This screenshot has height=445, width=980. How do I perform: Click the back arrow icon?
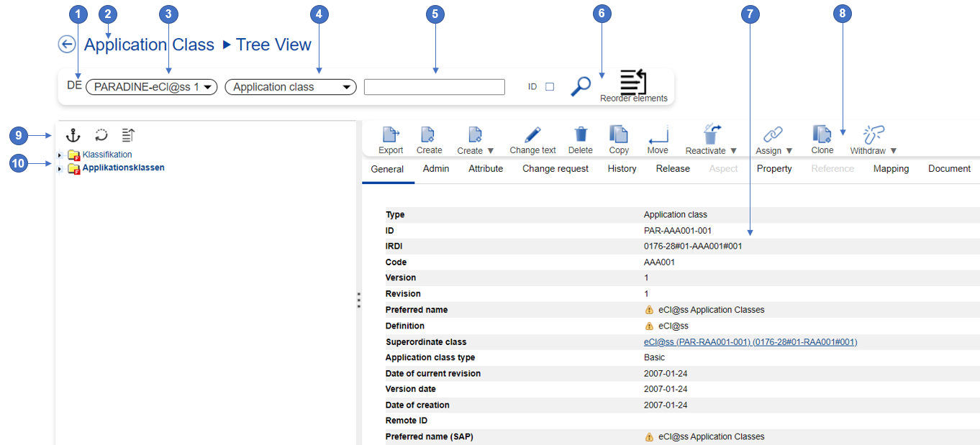(67, 45)
